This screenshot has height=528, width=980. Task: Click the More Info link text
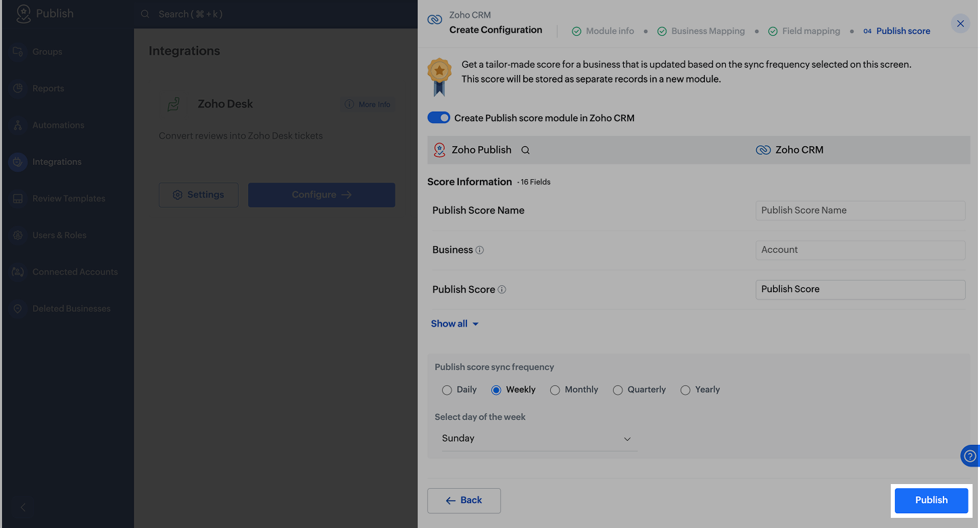click(x=374, y=105)
